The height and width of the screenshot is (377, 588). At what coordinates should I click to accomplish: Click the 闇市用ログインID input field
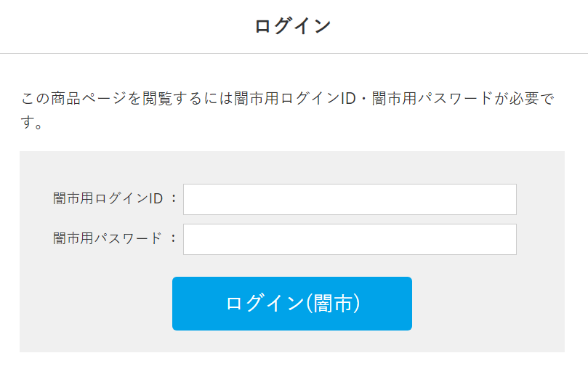click(350, 200)
